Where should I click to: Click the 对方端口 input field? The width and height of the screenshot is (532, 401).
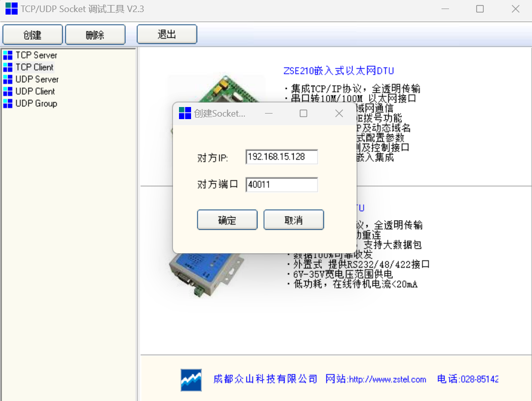[282, 185]
